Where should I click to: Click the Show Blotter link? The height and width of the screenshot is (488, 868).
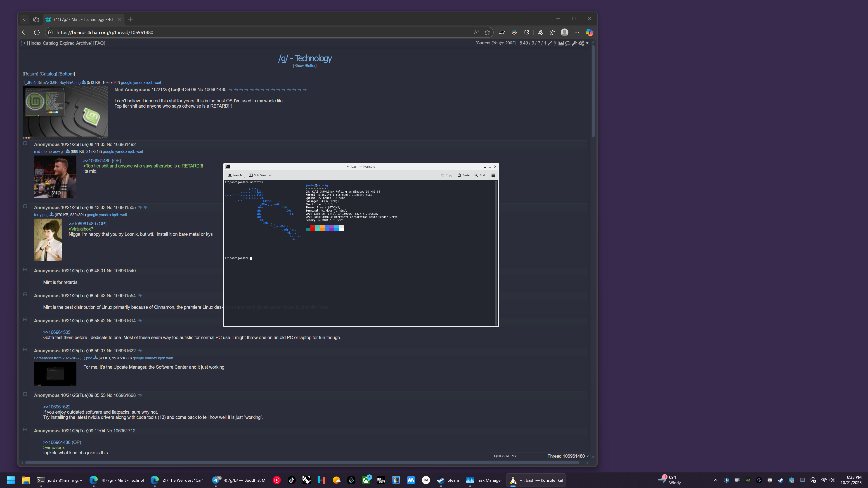coord(305,66)
